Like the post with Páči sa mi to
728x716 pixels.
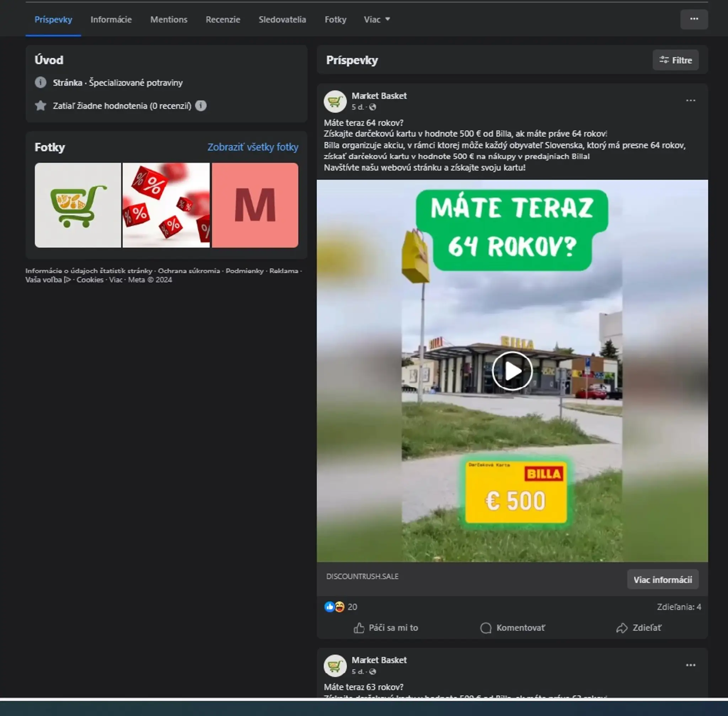(x=386, y=628)
